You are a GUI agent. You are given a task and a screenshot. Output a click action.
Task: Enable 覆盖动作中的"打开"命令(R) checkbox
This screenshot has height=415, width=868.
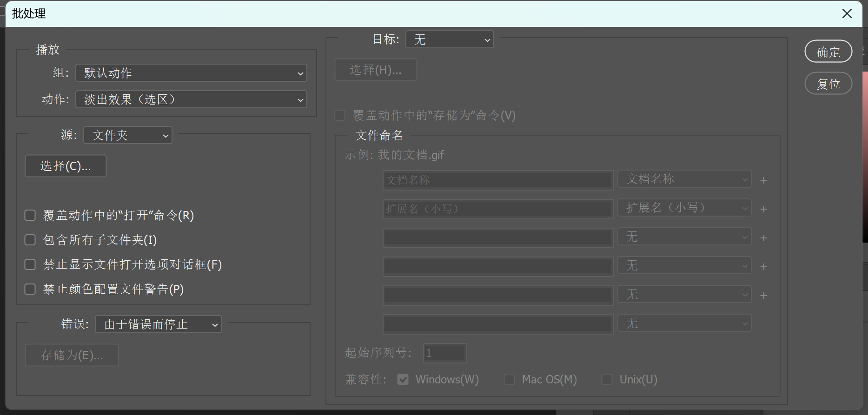point(30,215)
